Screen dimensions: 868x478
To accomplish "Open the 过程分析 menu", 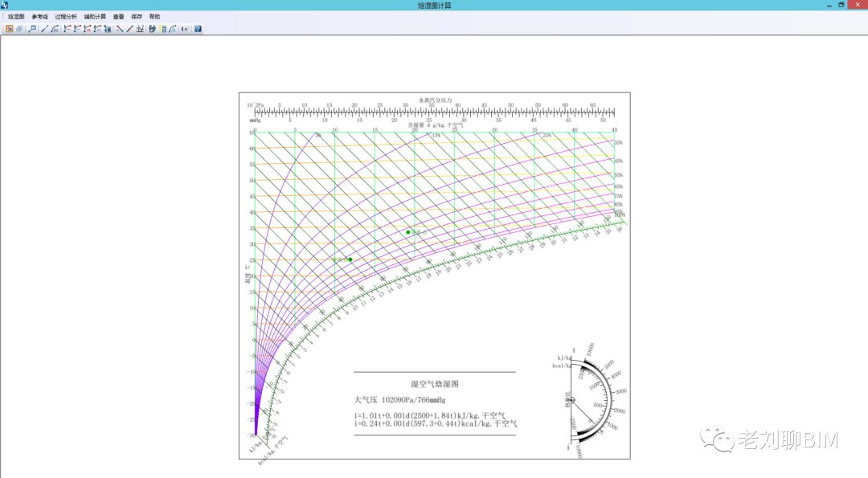I will coord(66,17).
